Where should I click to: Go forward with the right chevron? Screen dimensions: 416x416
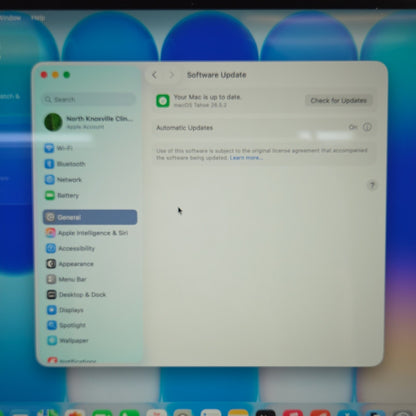(172, 75)
